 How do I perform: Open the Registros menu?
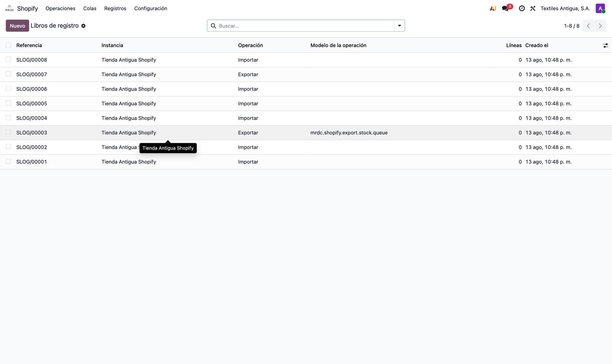pyautogui.click(x=115, y=8)
